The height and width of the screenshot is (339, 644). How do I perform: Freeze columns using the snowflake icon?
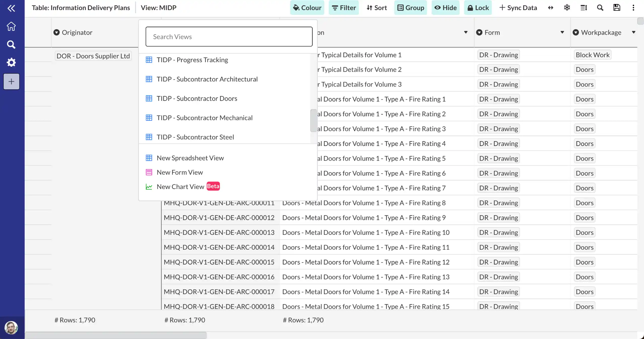pos(567,8)
